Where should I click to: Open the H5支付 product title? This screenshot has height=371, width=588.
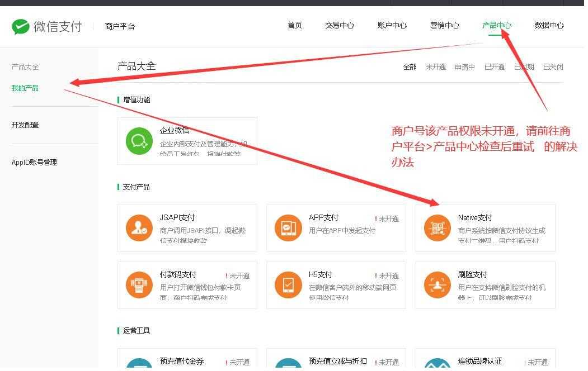[x=321, y=274]
